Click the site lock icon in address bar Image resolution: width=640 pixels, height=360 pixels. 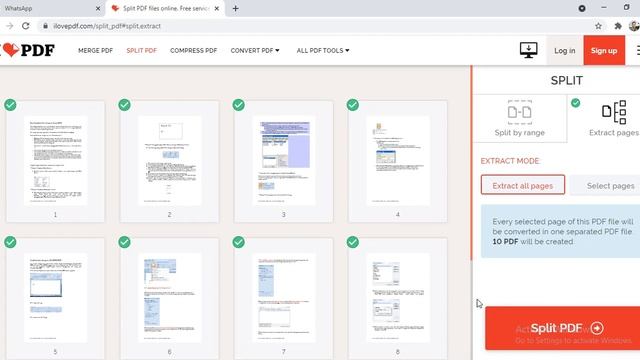point(45,26)
